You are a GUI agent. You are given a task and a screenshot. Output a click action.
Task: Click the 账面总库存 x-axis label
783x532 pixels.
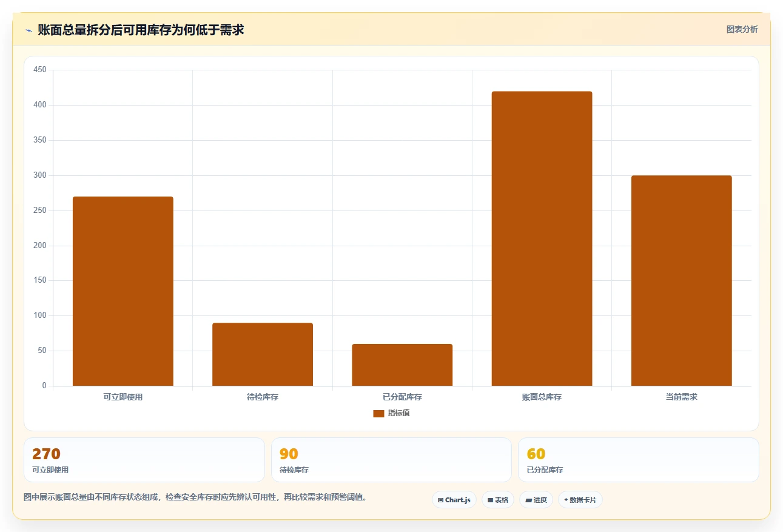pyautogui.click(x=542, y=397)
